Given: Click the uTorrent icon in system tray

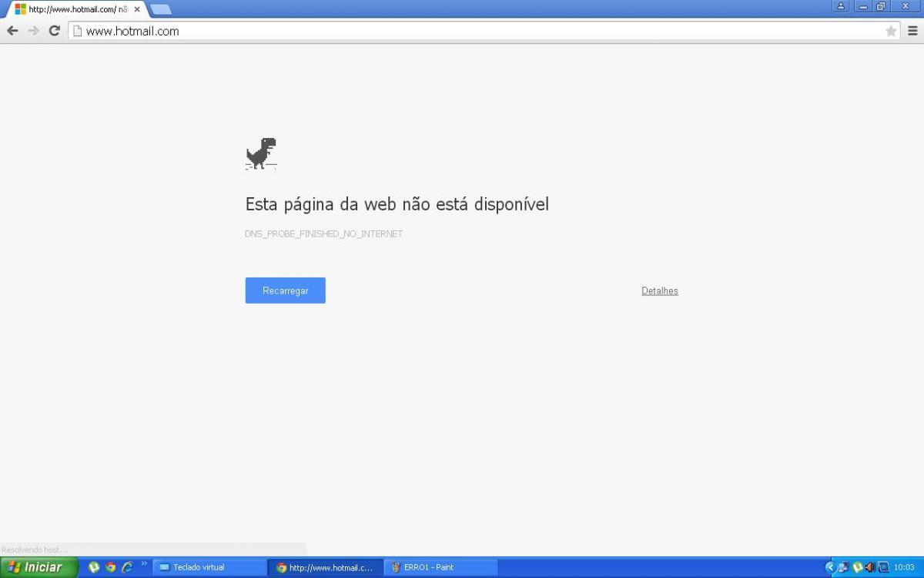Looking at the screenshot, I should coord(857,567).
